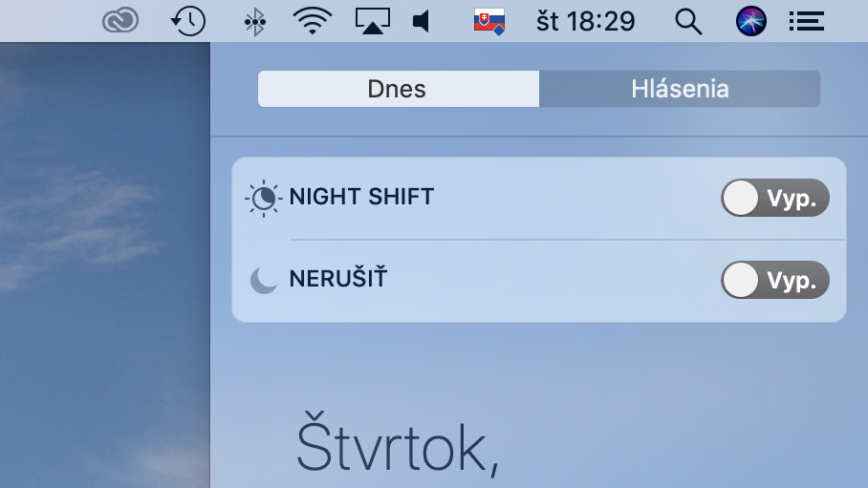Launch Siri from the menu bar

coord(751,22)
